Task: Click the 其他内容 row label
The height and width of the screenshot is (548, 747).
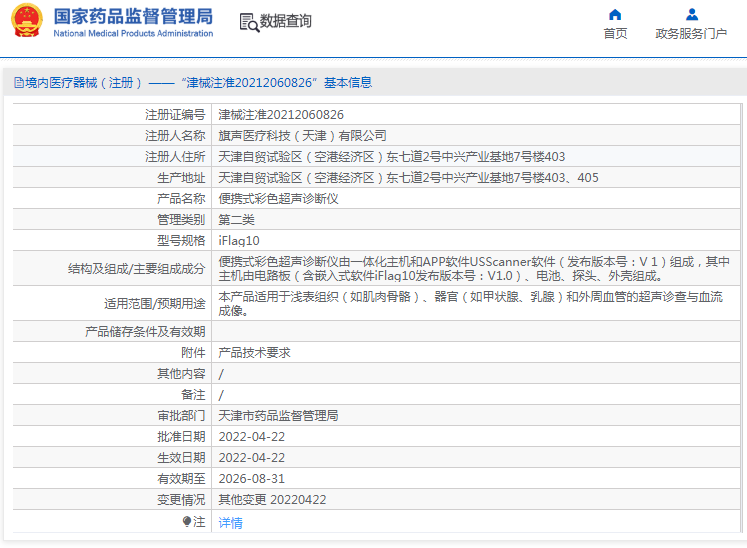Action: (182, 374)
